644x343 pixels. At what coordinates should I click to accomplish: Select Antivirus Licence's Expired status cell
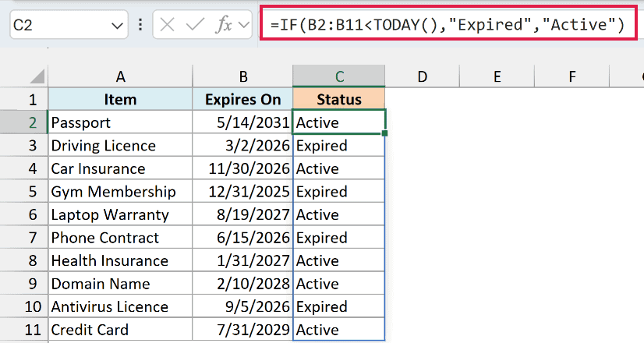(x=339, y=306)
